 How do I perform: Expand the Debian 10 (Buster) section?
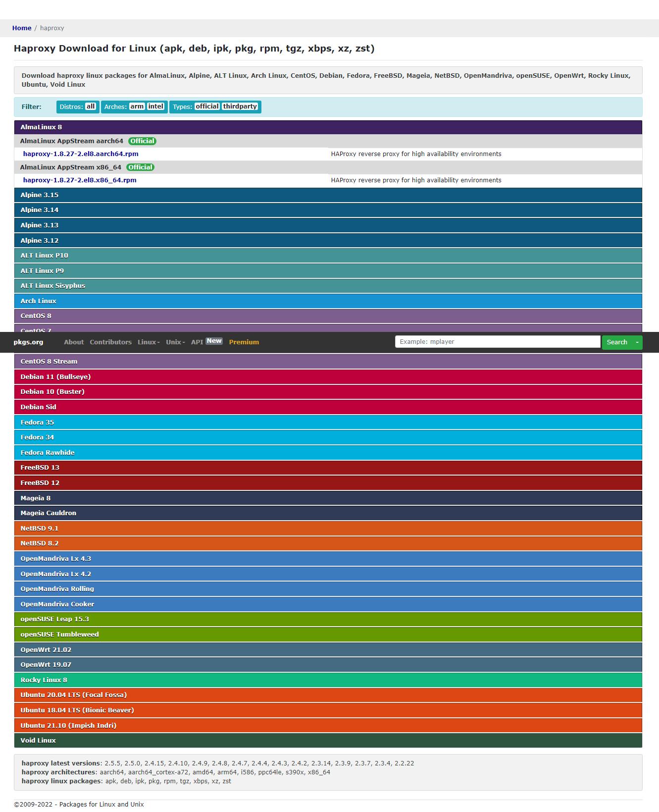point(328,392)
